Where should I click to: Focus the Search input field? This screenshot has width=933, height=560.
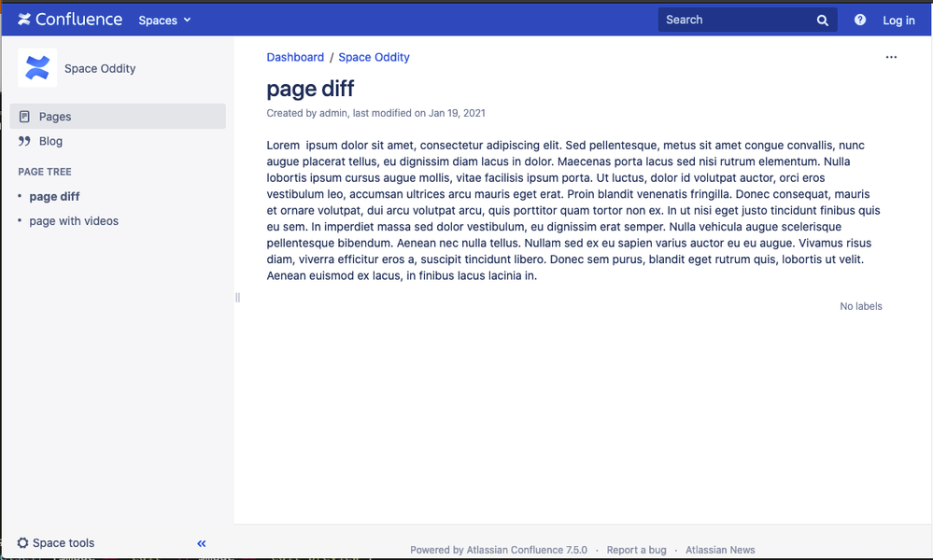pos(747,20)
